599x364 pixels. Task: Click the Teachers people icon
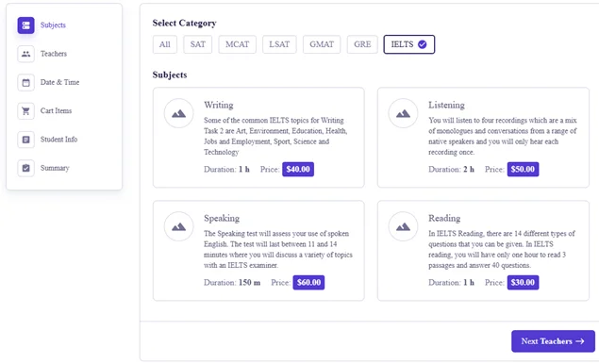[x=26, y=54]
